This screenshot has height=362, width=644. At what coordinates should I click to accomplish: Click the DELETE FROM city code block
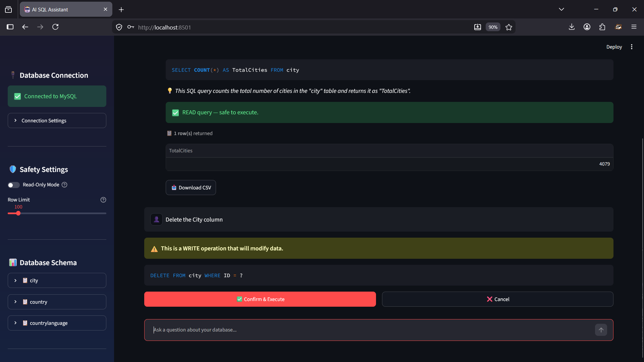tap(379, 275)
